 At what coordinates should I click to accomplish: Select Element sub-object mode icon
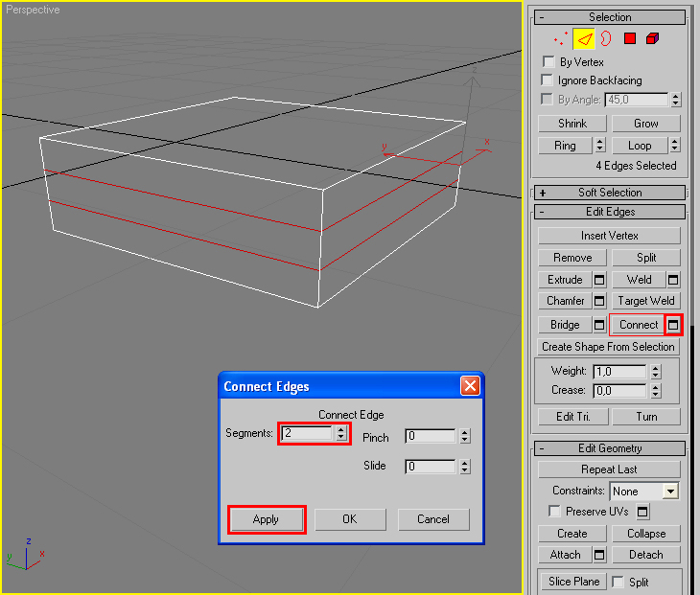(652, 38)
